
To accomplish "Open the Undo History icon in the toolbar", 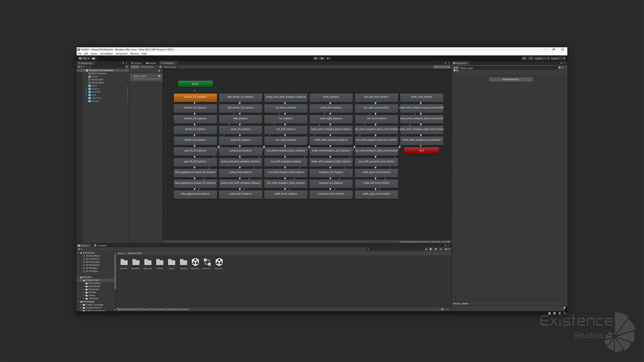I will 524,58.
